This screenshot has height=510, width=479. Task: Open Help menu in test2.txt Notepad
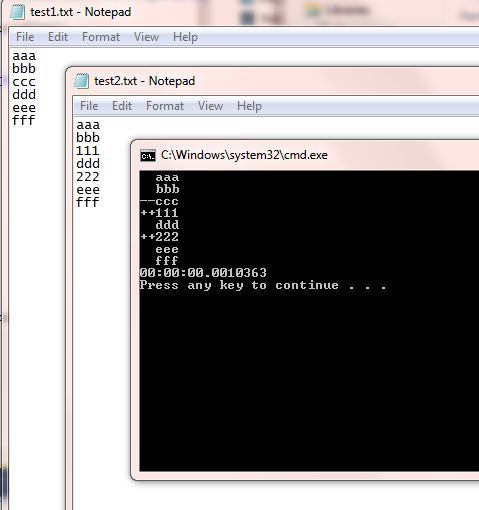(249, 106)
